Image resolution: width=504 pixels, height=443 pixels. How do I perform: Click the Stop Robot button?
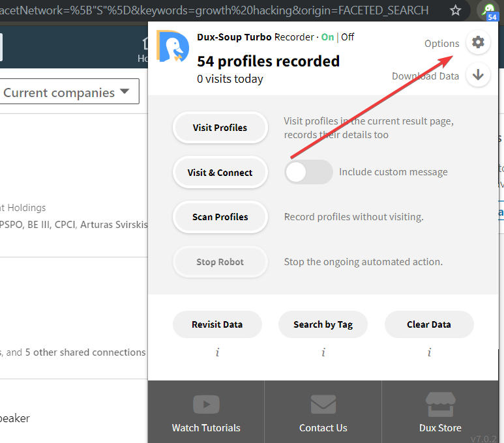(220, 262)
